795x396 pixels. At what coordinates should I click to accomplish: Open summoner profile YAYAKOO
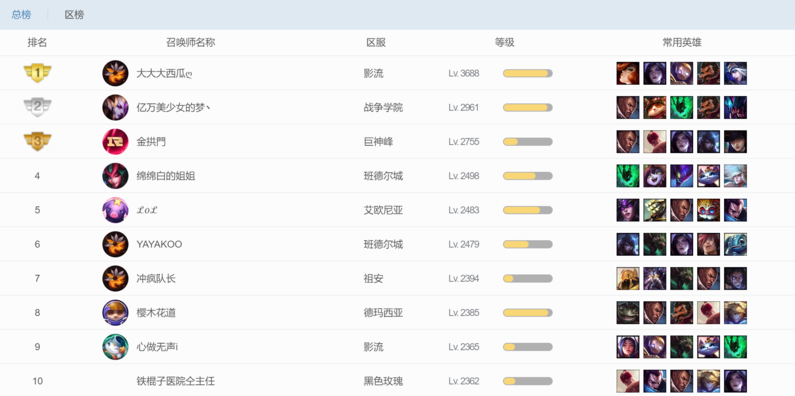159,244
